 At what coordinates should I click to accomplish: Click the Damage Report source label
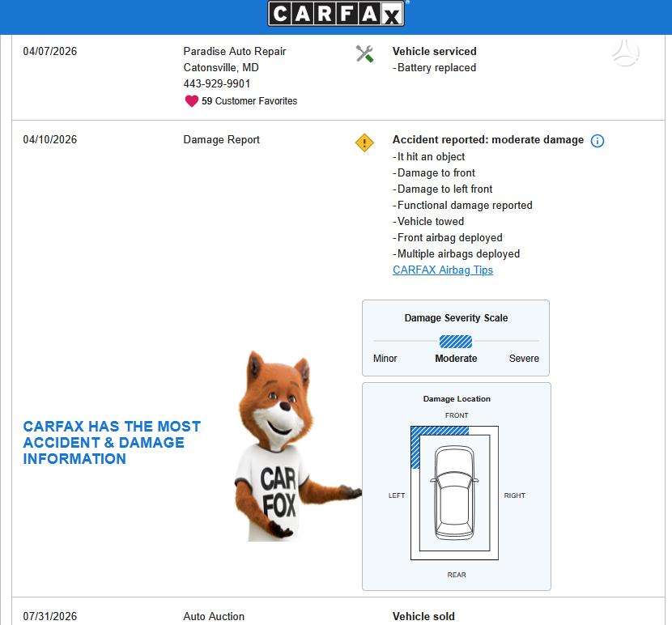(222, 140)
